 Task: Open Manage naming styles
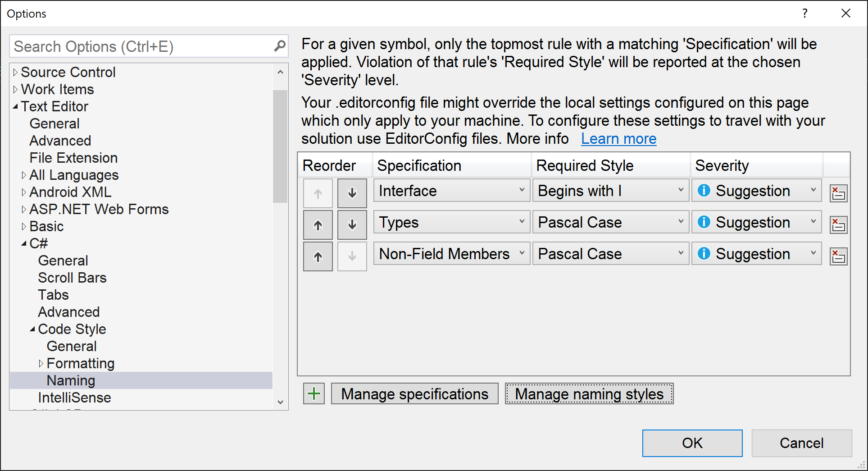(x=589, y=393)
